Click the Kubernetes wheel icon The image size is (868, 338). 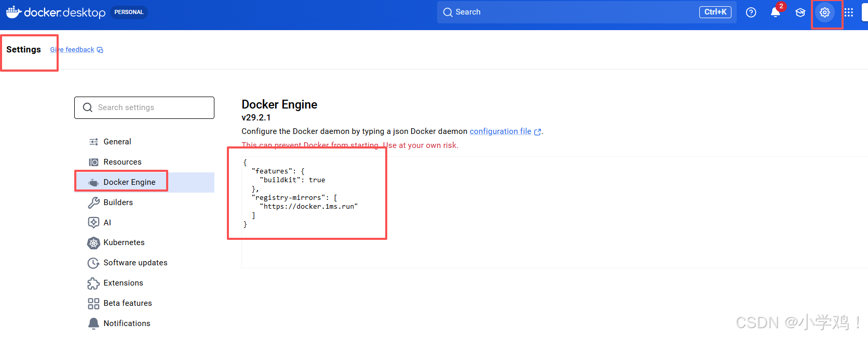tap(93, 242)
